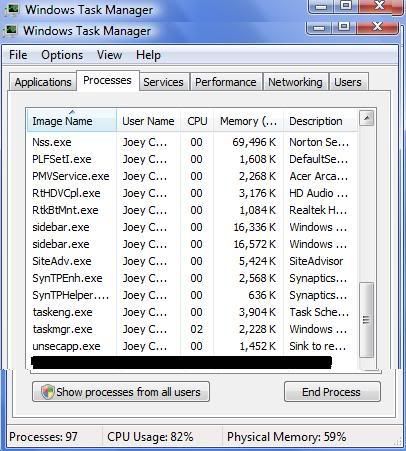
Task: Open the File menu
Action: pyautogui.click(x=18, y=55)
